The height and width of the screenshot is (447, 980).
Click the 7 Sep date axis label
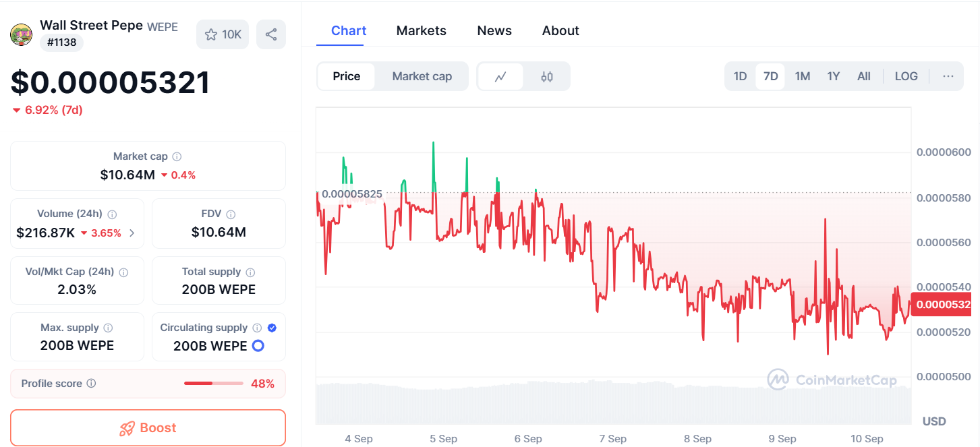pos(612,439)
